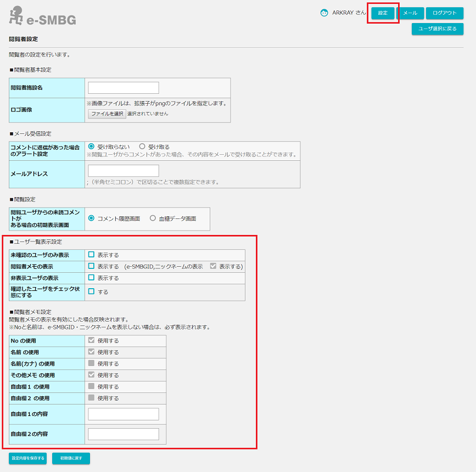This screenshot has width=476, height=472.
Task: Select the 受け取らない radio option
Action: [92, 147]
